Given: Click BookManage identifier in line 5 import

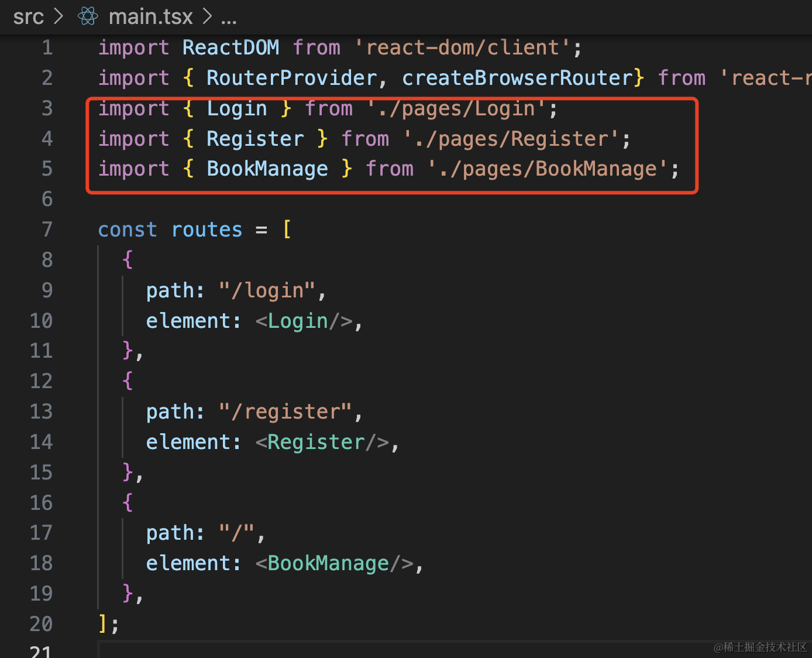Looking at the screenshot, I should [x=267, y=169].
